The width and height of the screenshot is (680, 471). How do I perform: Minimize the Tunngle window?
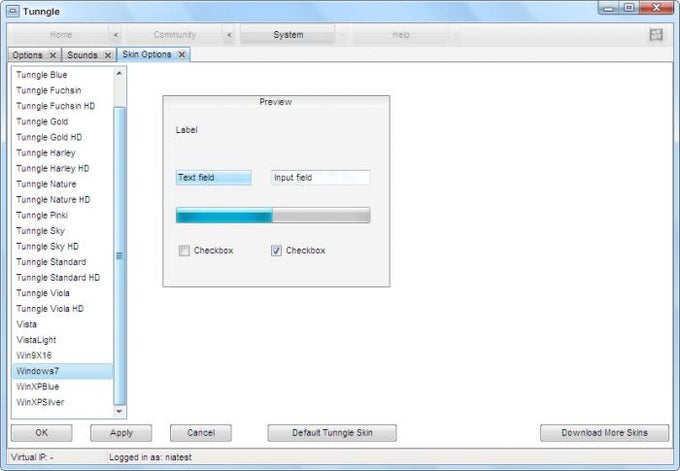click(609, 8)
